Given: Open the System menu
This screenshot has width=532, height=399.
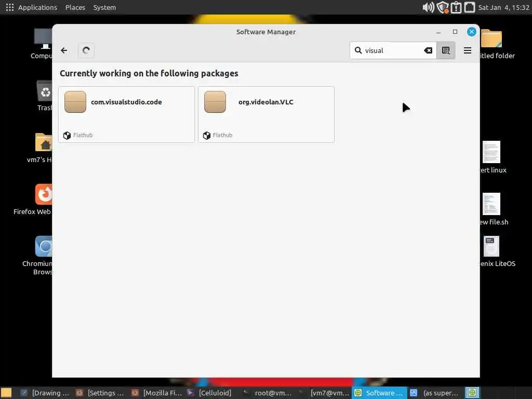Looking at the screenshot, I should [104, 7].
